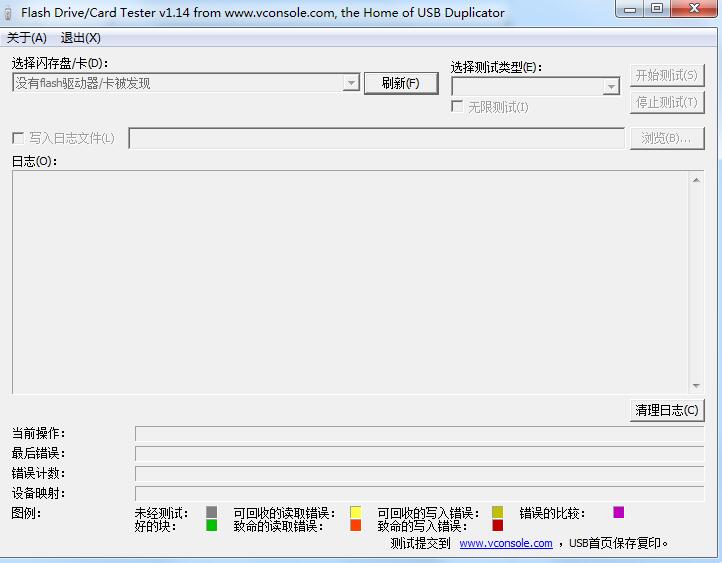This screenshot has height=563, width=722.
Task: Close the Flash Drive/Card Tester window
Action: tap(694, 9)
